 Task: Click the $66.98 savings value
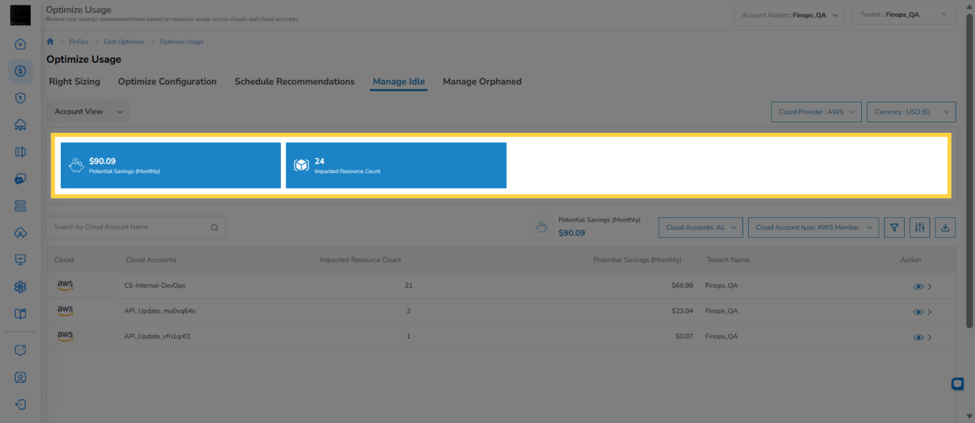click(682, 286)
